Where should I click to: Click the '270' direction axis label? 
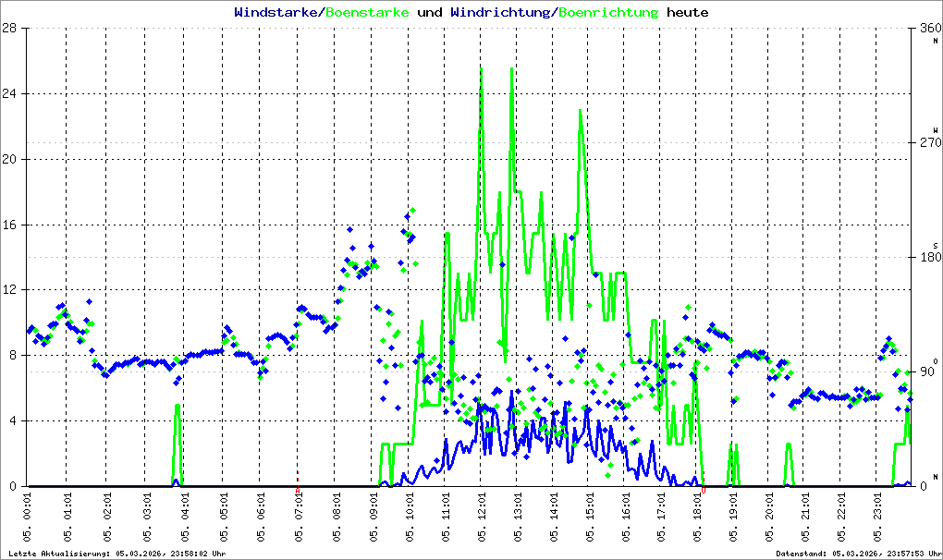click(x=930, y=143)
